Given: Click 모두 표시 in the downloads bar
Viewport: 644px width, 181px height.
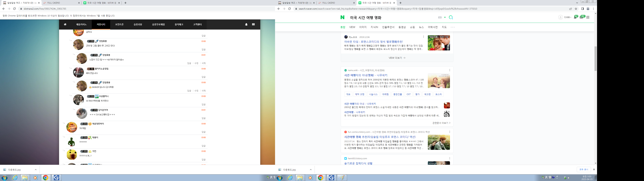Looking at the screenshot, I should (584, 169).
